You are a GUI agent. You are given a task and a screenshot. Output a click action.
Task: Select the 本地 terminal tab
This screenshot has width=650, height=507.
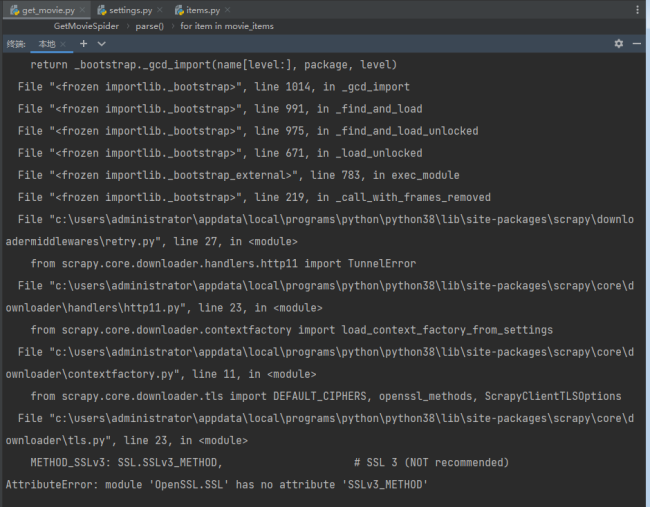click(46, 44)
